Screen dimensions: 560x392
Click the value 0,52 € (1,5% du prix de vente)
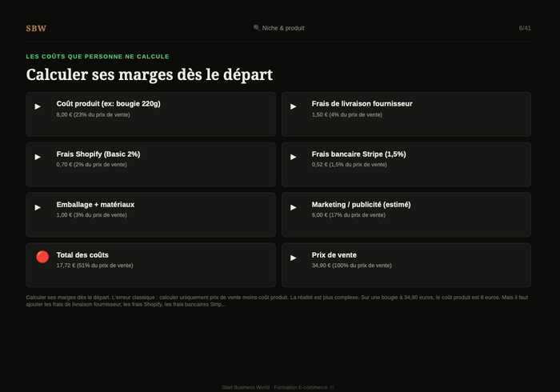(349, 165)
